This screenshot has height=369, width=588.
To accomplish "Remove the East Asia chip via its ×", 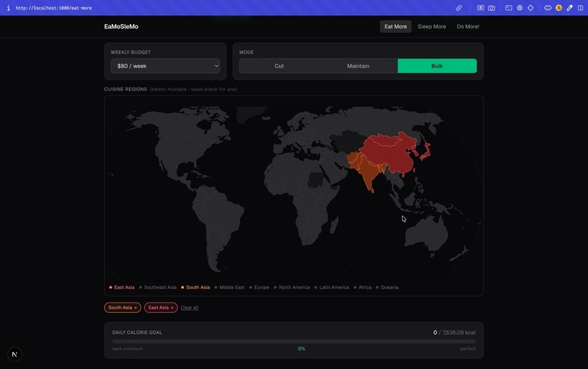I will [x=172, y=308].
